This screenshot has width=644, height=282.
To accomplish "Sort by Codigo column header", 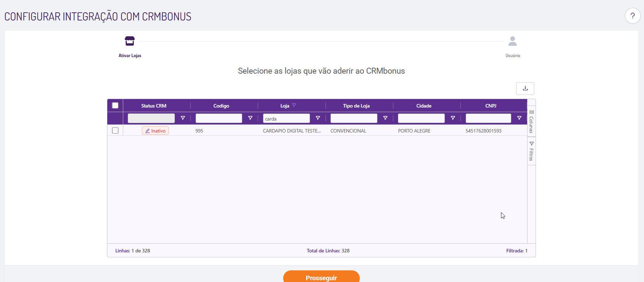I will (x=221, y=106).
